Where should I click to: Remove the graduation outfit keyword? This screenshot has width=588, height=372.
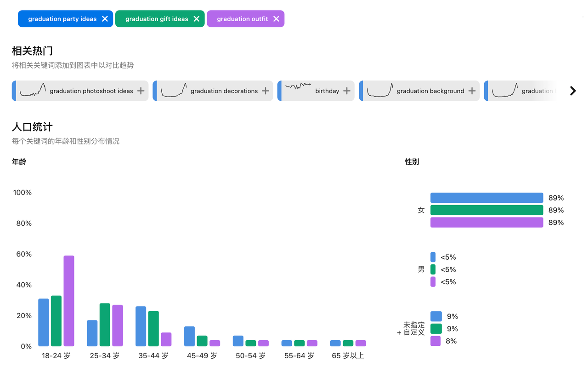pyautogui.click(x=276, y=18)
